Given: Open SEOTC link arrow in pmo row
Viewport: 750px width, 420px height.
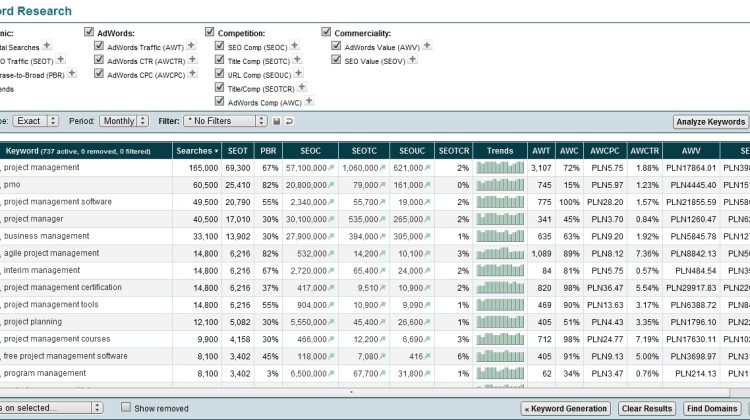Looking at the screenshot, I should tap(382, 185).
